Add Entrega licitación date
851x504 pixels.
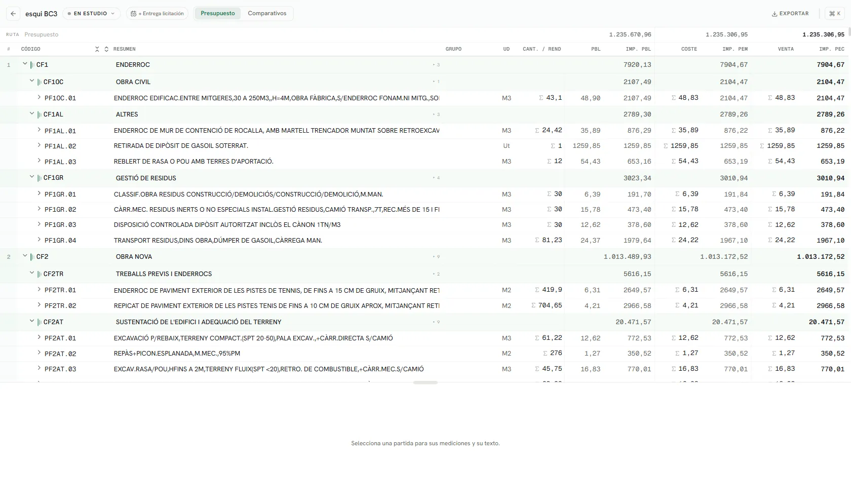(x=157, y=14)
